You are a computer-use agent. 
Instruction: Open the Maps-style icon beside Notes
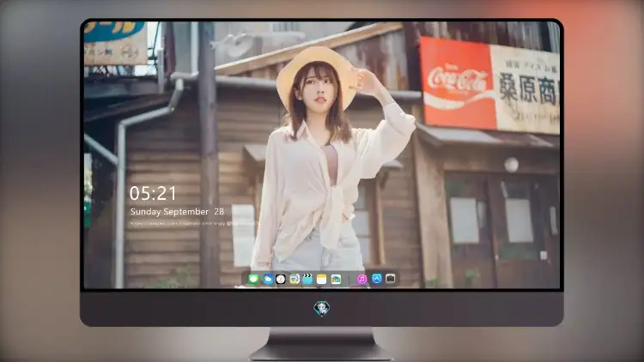pyautogui.click(x=336, y=279)
